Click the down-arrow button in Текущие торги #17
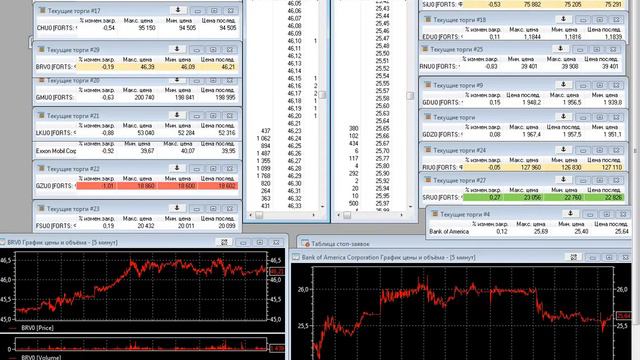This screenshot has height=360, width=640. [x=178, y=10]
